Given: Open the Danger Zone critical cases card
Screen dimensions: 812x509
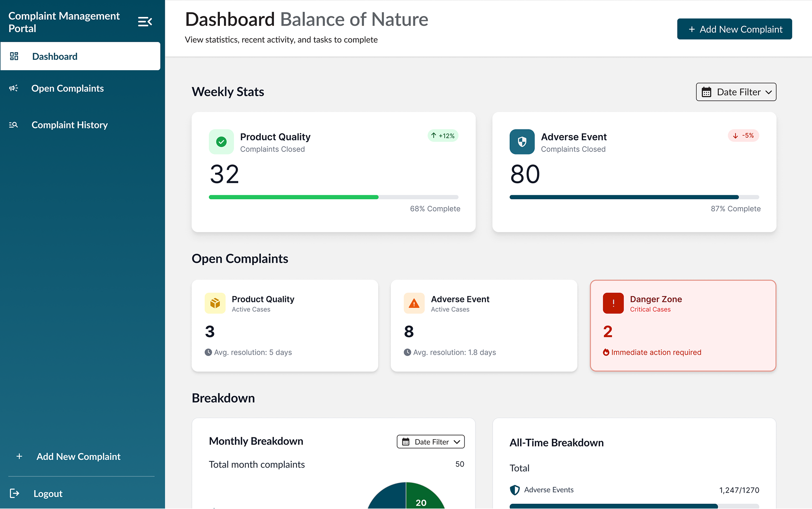Looking at the screenshot, I should tap(683, 325).
